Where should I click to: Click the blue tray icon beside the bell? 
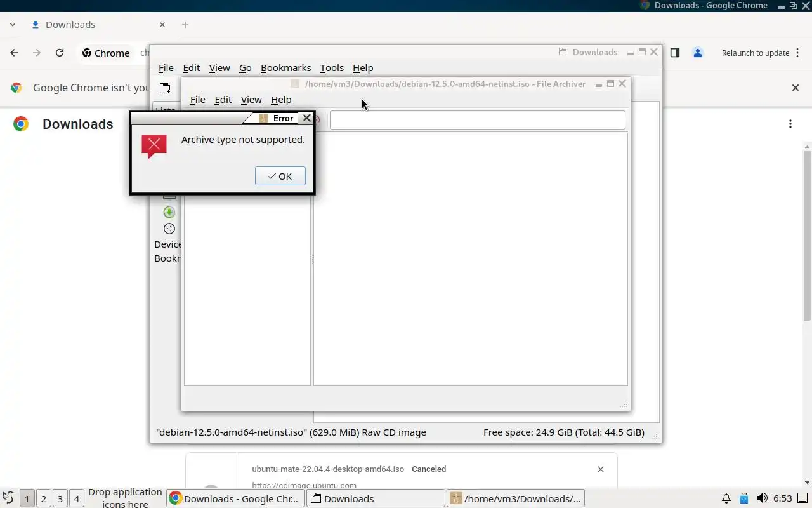[x=744, y=498]
